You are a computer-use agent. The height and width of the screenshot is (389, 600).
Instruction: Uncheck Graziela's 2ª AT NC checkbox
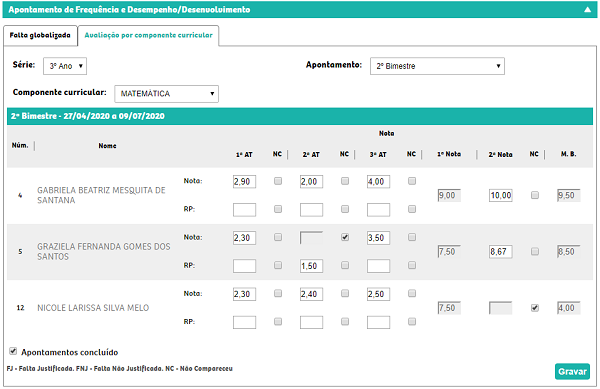point(345,237)
